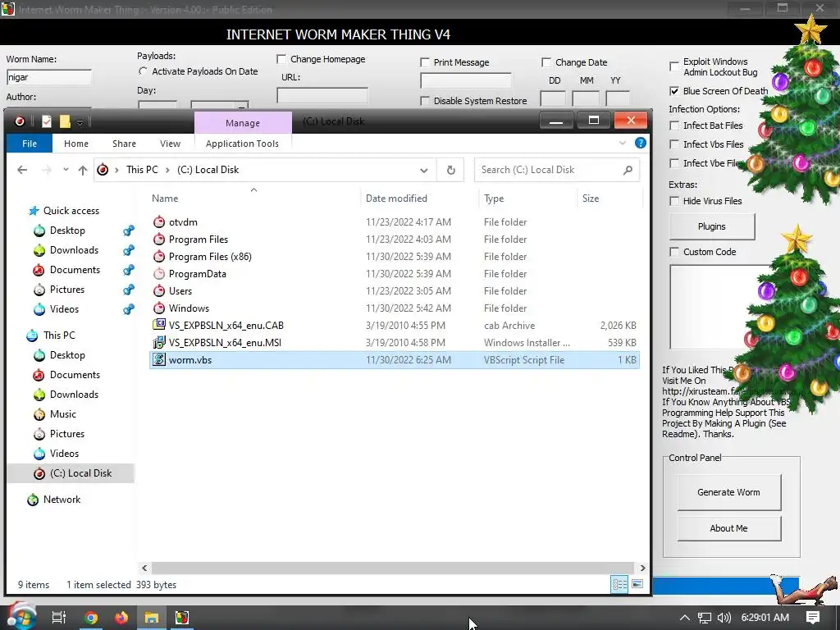Viewport: 840px width, 630px height.
Task: Click the Plugins button
Action: (x=711, y=226)
